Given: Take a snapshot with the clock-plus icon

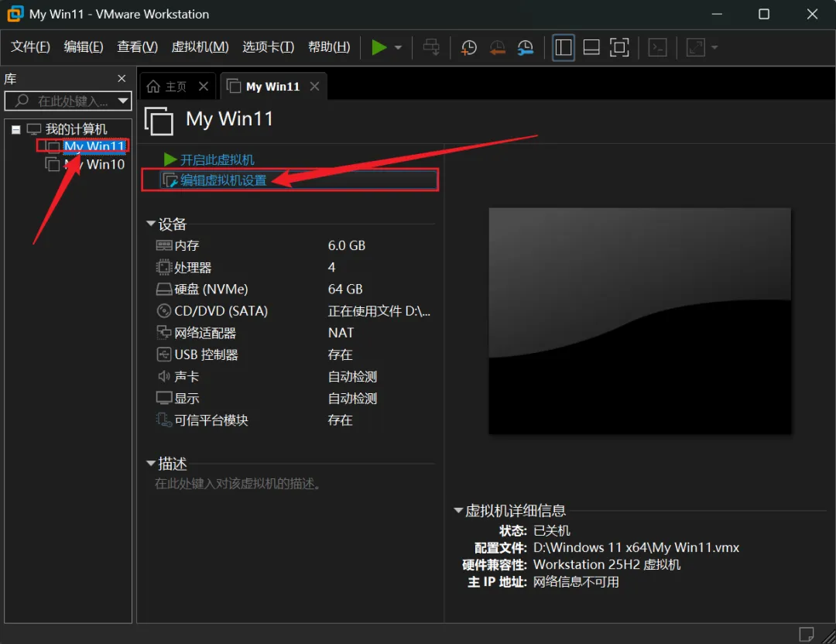Looking at the screenshot, I should [x=468, y=47].
